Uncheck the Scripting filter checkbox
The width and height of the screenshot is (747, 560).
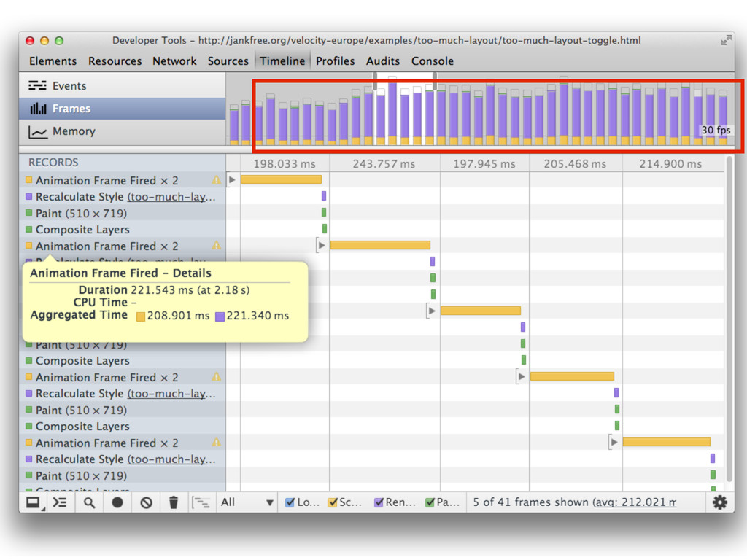pyautogui.click(x=333, y=502)
